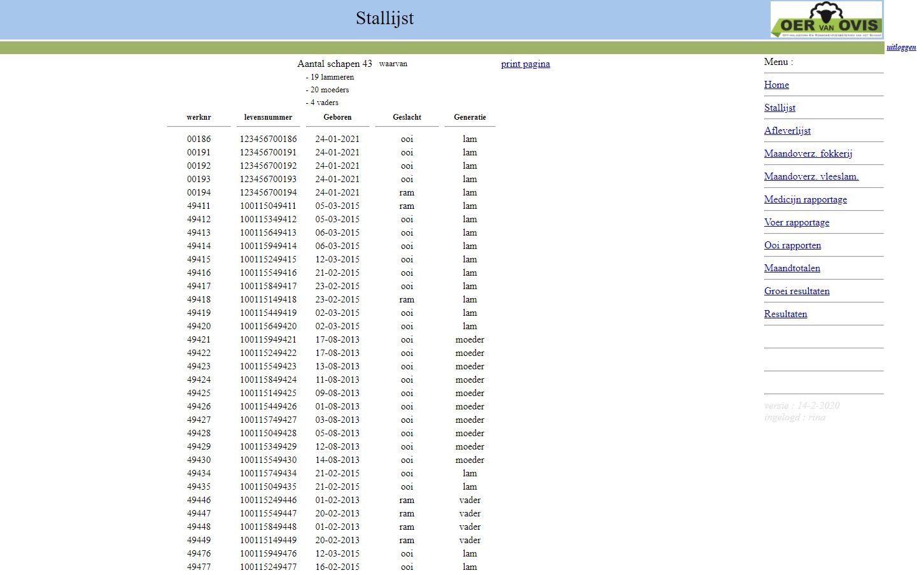The width and height of the screenshot is (924, 575).
Task: Open Groei resultaten page
Action: (x=797, y=291)
